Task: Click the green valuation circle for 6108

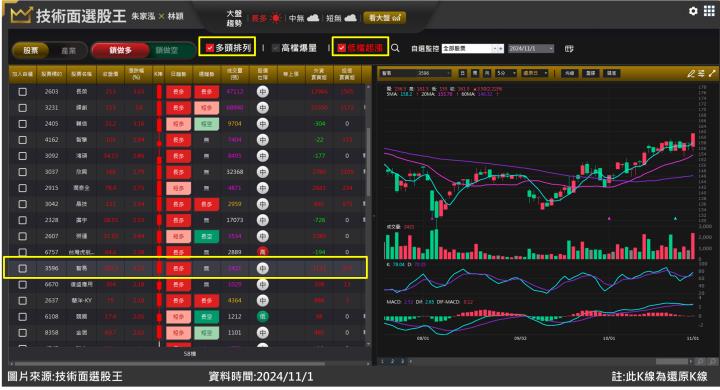Action: tap(262, 317)
